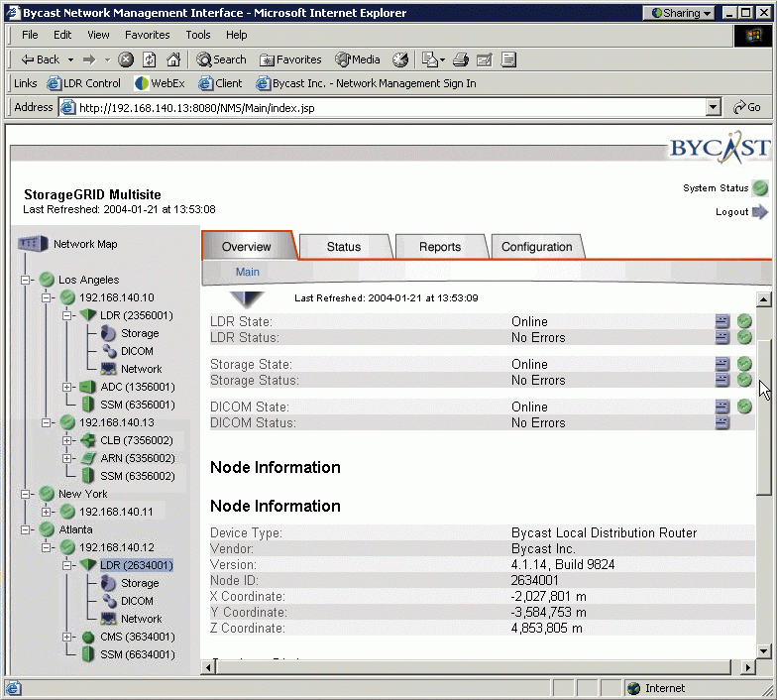This screenshot has width=777, height=700.
Task: Select the SSM (6356001) node
Action: (137, 405)
